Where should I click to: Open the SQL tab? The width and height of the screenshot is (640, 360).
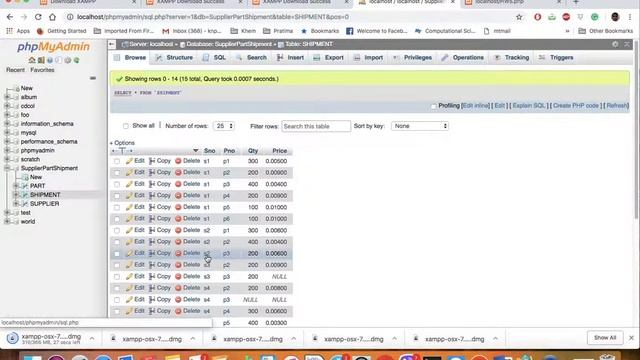point(214,58)
